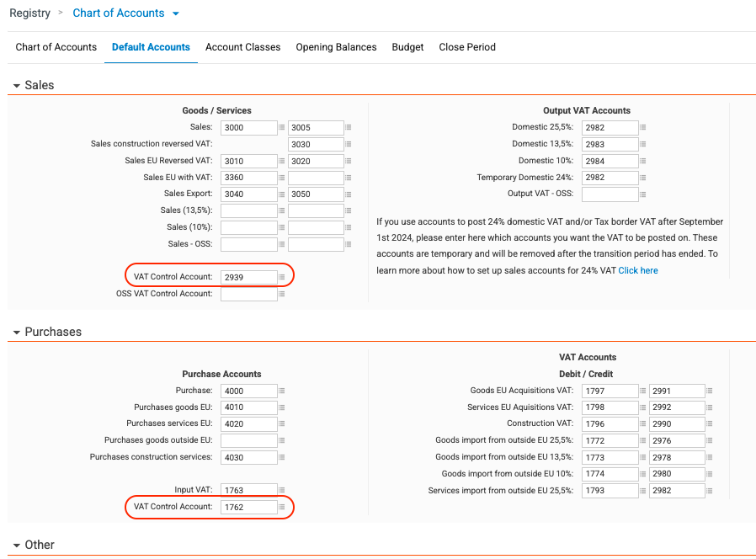This screenshot has height=559, width=756.
Task: Open list icon next to Purchases VAT Control 1762
Action: [x=281, y=507]
